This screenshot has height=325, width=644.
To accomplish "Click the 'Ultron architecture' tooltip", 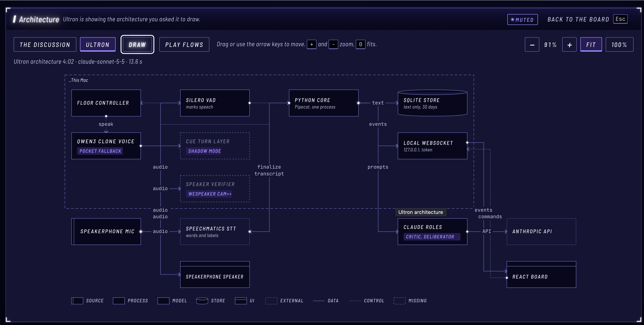I will pos(421,212).
